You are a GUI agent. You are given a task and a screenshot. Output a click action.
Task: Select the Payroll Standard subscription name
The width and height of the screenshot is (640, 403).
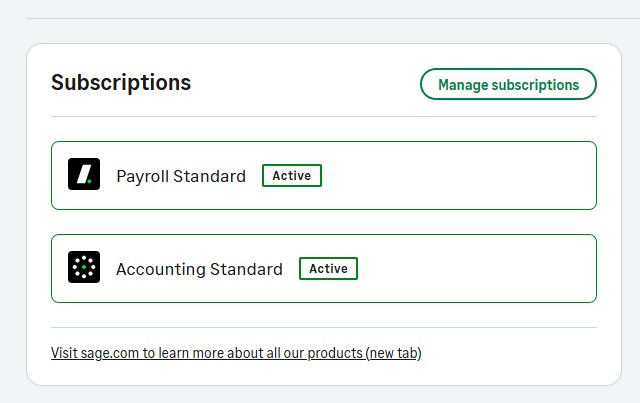(181, 176)
